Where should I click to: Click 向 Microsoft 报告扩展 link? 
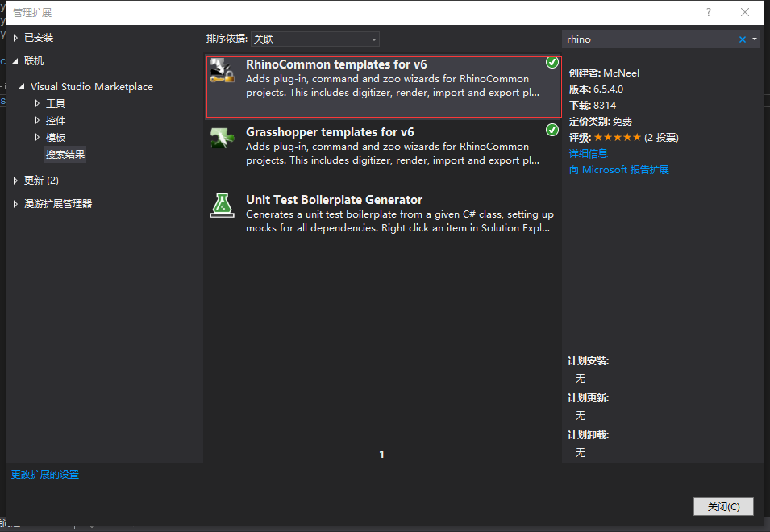pos(618,170)
